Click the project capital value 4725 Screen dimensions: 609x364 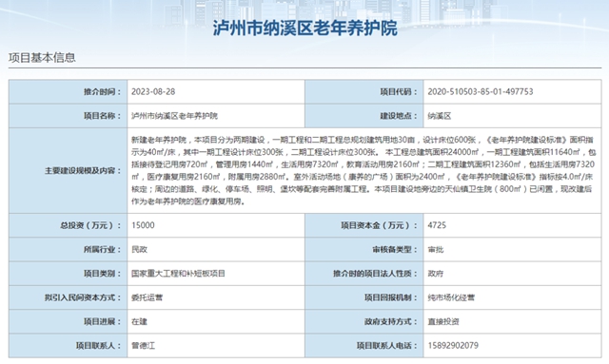pos(437,225)
